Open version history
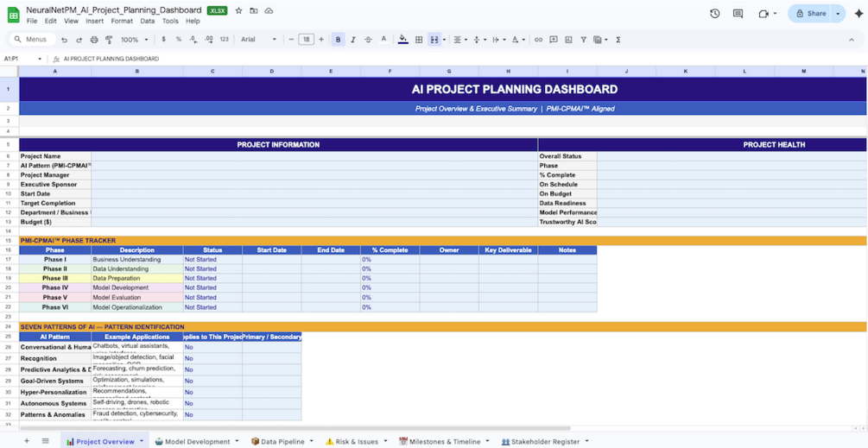Image resolution: width=868 pixels, height=448 pixels. (x=714, y=13)
